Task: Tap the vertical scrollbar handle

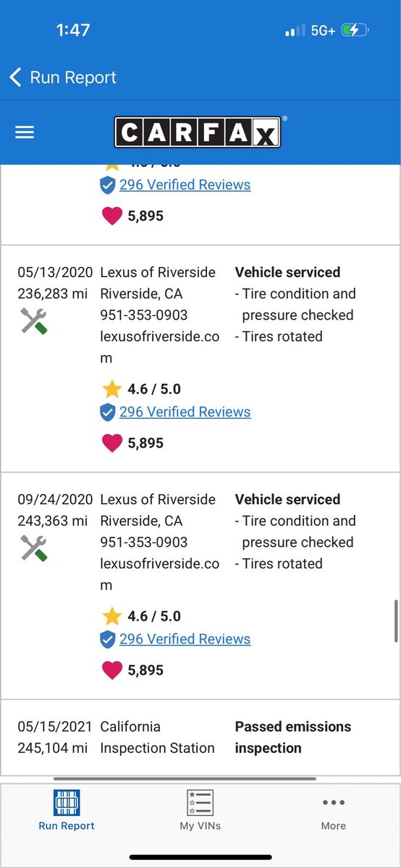Action: pyautogui.click(x=396, y=621)
